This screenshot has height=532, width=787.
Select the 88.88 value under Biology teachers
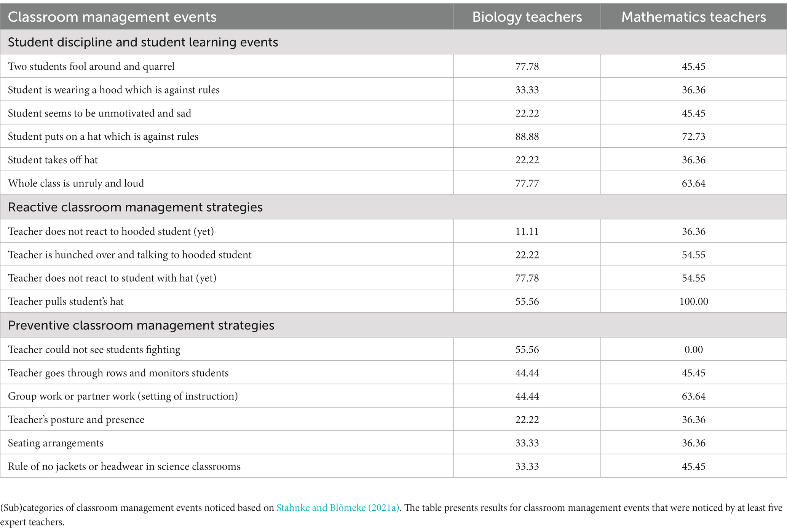tap(527, 136)
